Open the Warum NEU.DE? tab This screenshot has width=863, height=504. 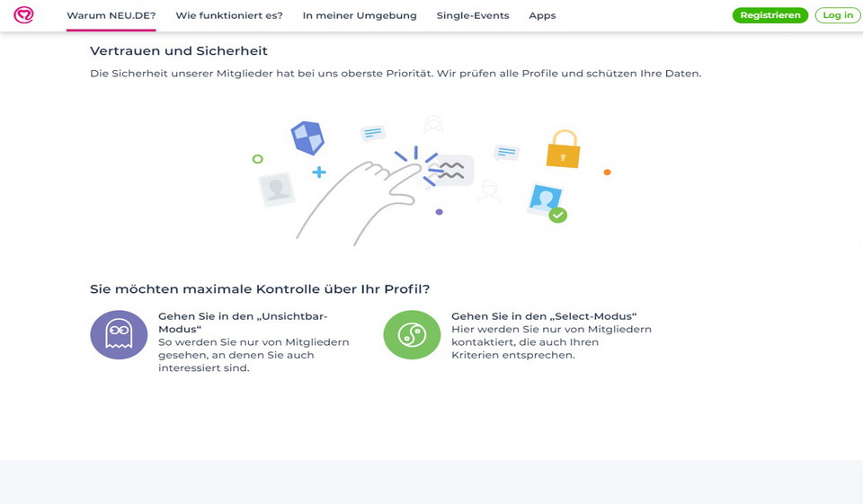(x=111, y=15)
